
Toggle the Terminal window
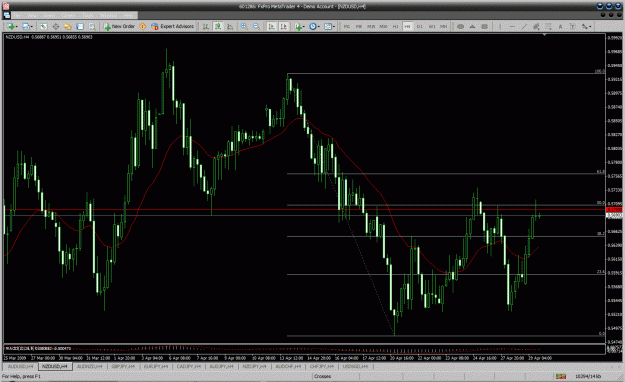[x=80, y=26]
